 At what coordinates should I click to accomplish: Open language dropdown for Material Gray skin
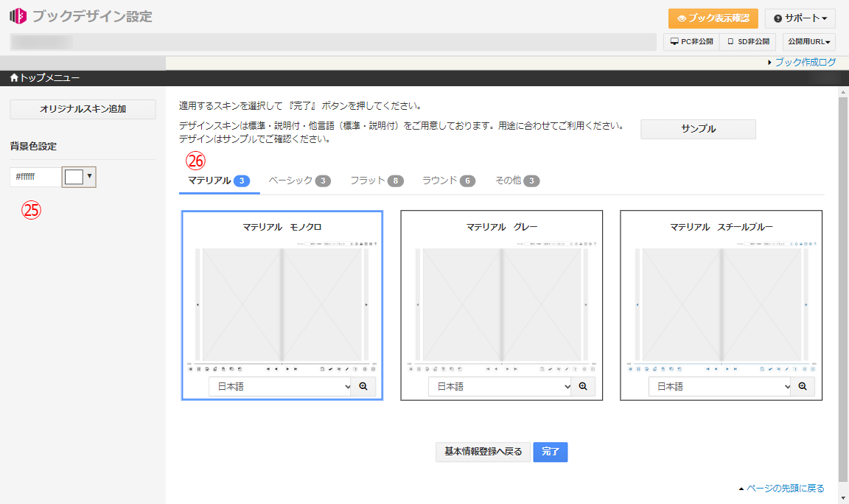[500, 387]
